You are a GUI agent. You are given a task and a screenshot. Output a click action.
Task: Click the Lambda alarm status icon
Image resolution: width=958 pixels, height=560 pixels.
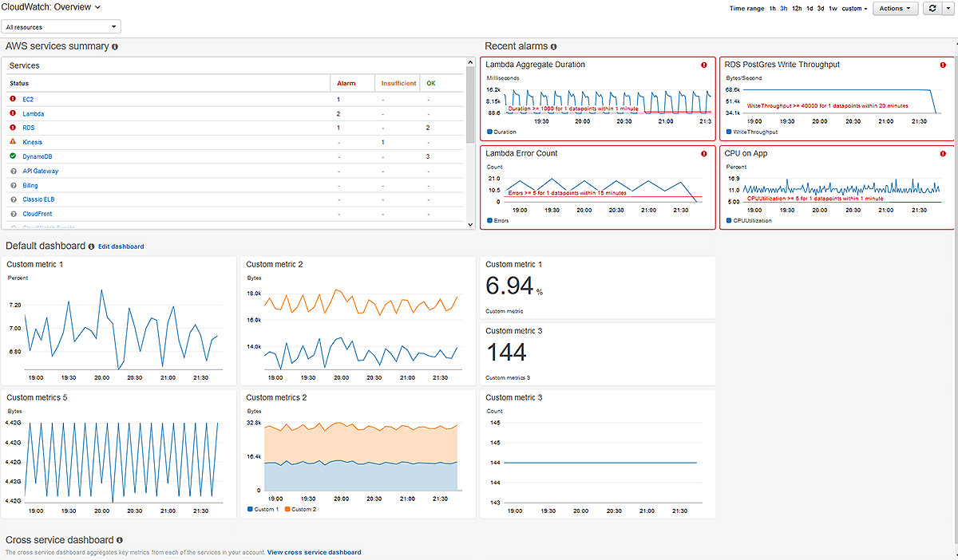click(13, 113)
